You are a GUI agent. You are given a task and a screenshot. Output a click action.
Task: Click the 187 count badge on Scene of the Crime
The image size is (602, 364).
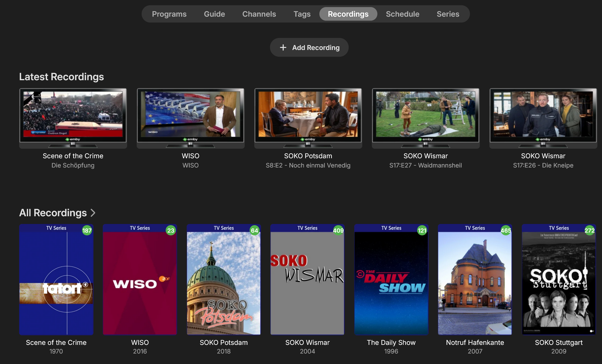87,230
